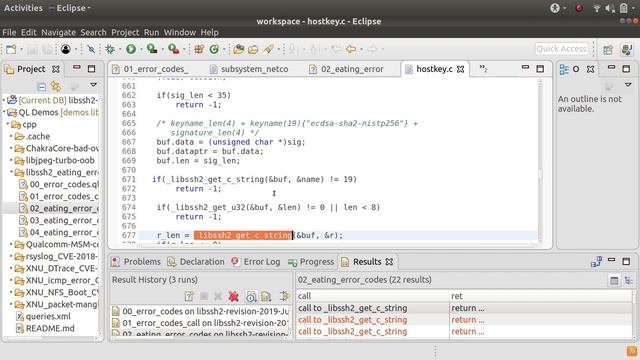Collapse all in the Project view
The width and height of the screenshot is (640, 360).
click(x=41, y=86)
